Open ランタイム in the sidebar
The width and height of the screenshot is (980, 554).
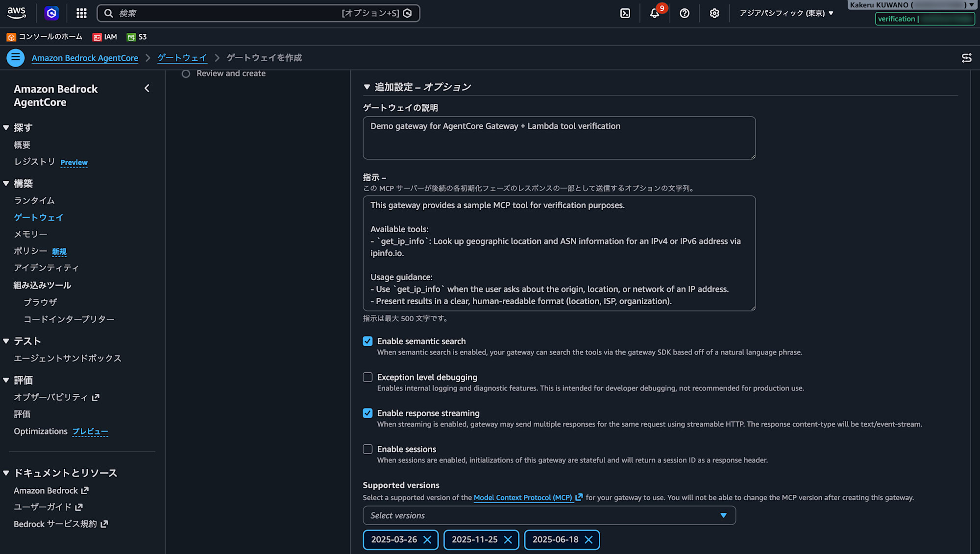point(34,201)
